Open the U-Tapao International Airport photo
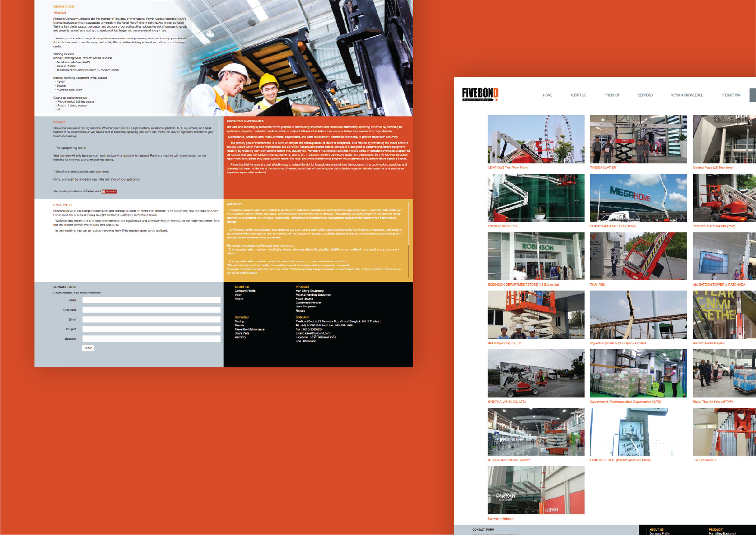 [x=536, y=432]
